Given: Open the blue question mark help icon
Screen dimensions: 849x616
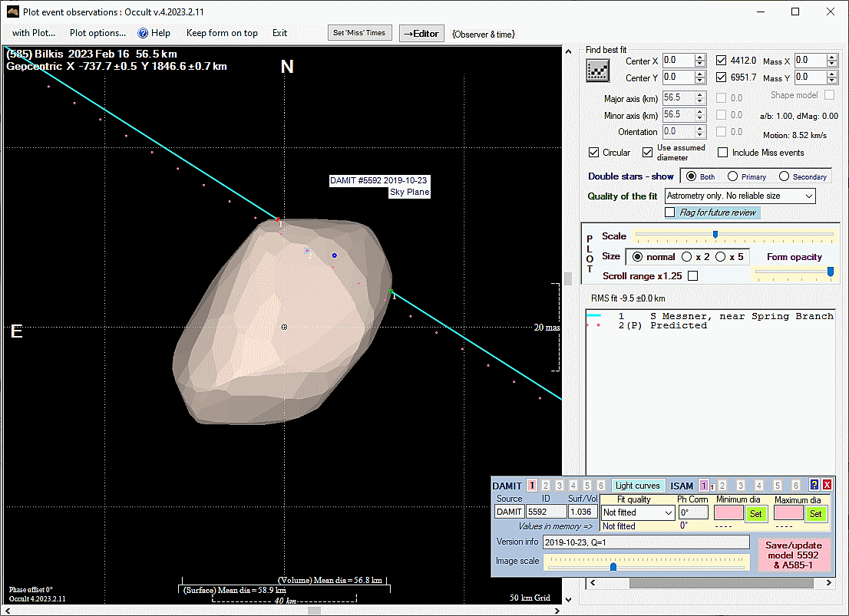Looking at the screenshot, I should [814, 485].
